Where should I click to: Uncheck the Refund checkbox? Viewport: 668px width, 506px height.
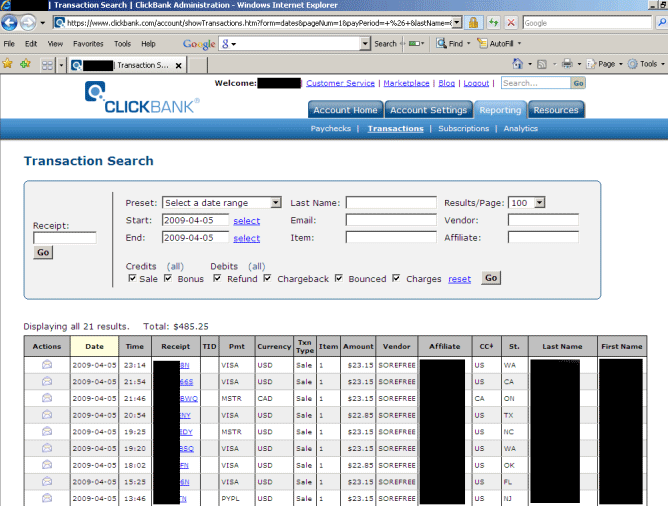coord(217,278)
